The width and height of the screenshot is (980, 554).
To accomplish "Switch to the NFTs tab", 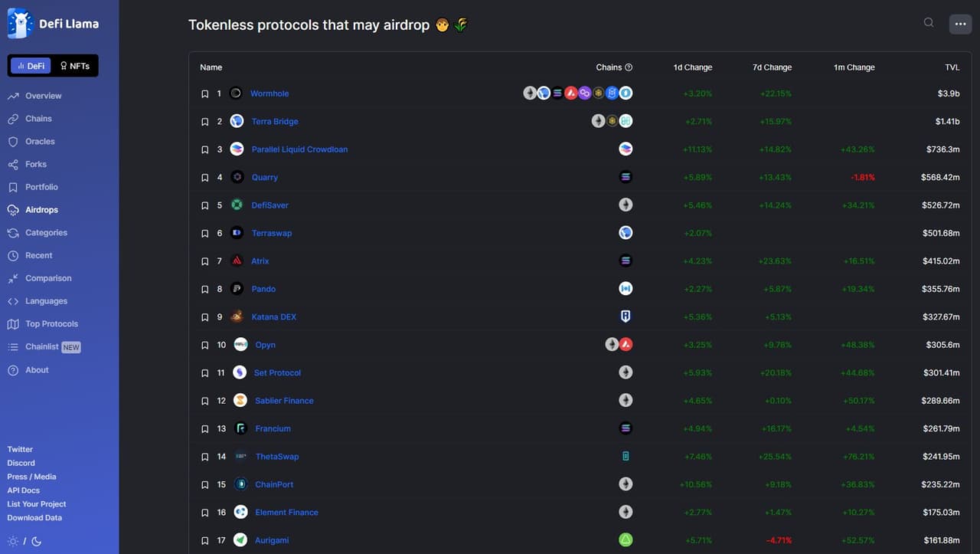I will coord(75,66).
